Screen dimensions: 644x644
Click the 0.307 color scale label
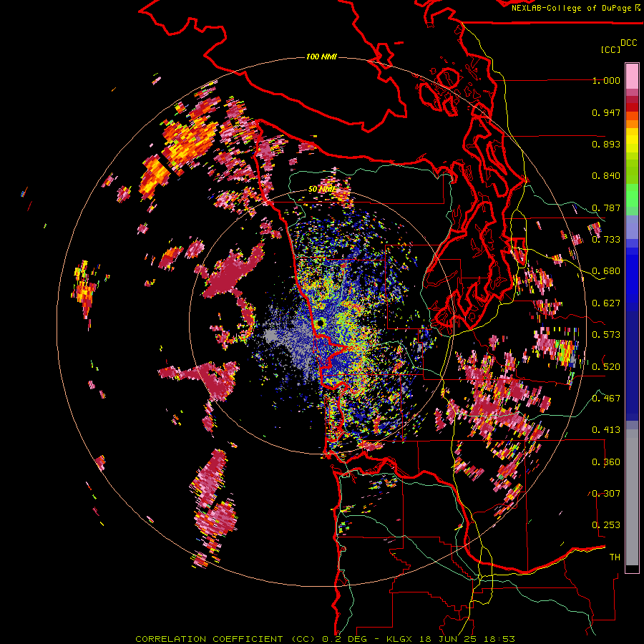[606, 493]
